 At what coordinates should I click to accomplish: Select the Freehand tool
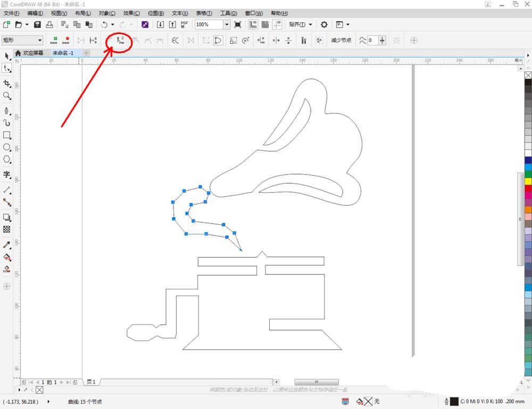tap(7, 111)
